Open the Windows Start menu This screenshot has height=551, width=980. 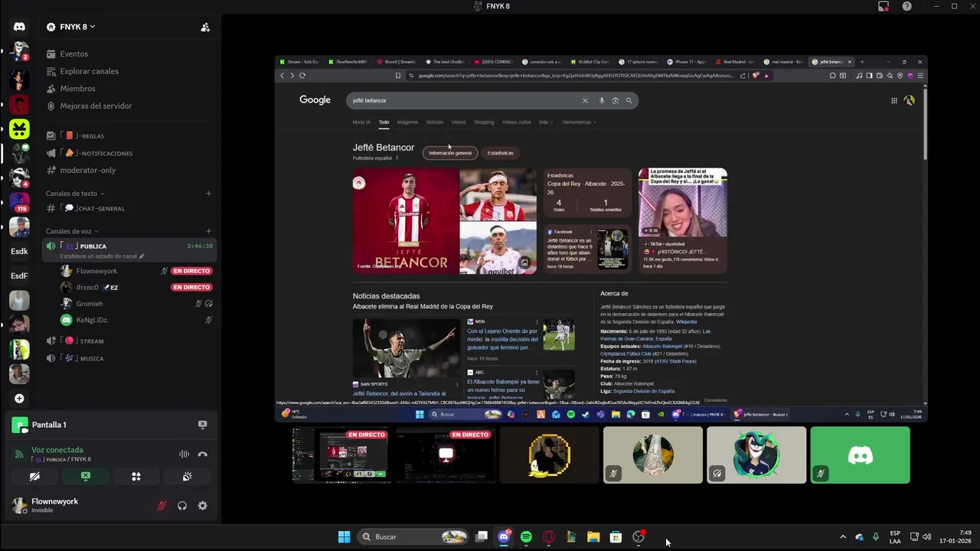point(345,537)
